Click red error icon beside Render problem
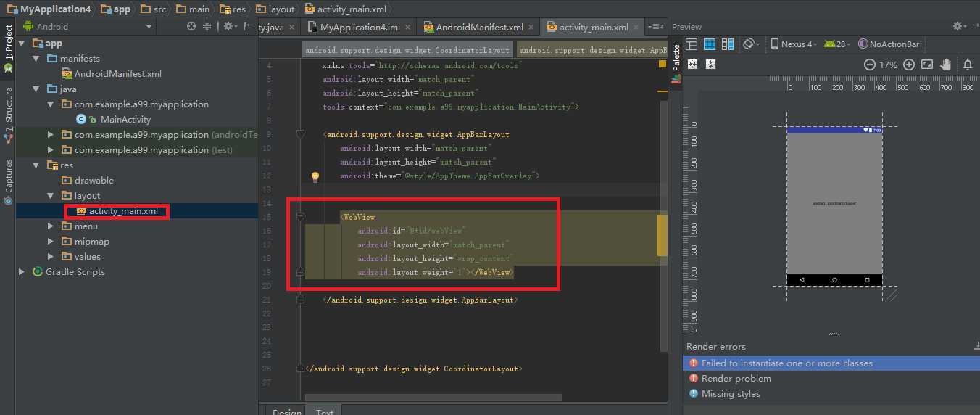Image resolution: width=980 pixels, height=415 pixels. (x=694, y=378)
